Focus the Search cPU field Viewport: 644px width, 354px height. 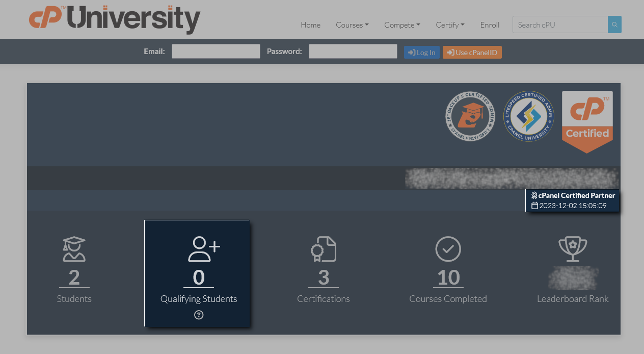(560, 24)
